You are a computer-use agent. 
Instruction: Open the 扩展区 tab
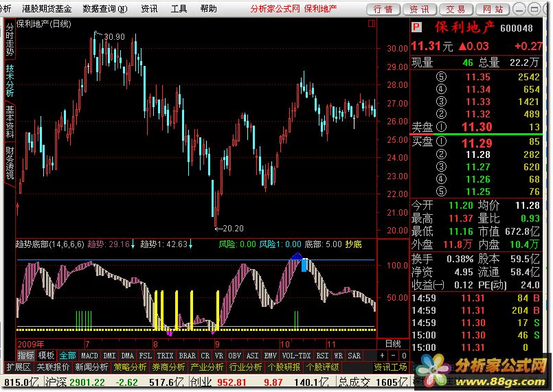tap(19, 367)
